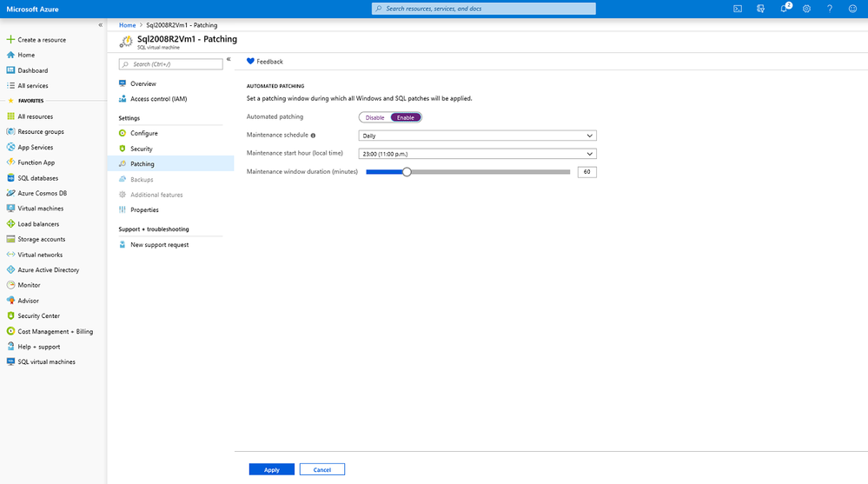Viewport: 868px width, 484px height.
Task: Click the Virtual machines icon
Action: [10, 209]
